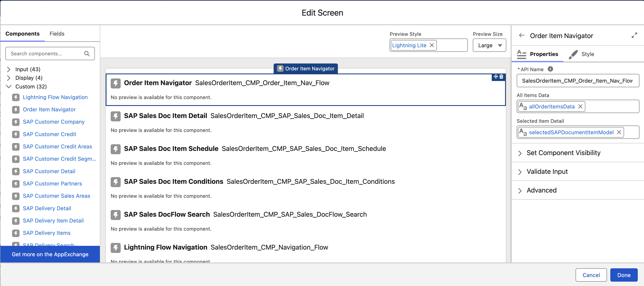Image resolution: width=644 pixels, height=286 pixels.
Task: Click the Lightning Flow Navigation component icon in sidebar
Action: point(16,97)
